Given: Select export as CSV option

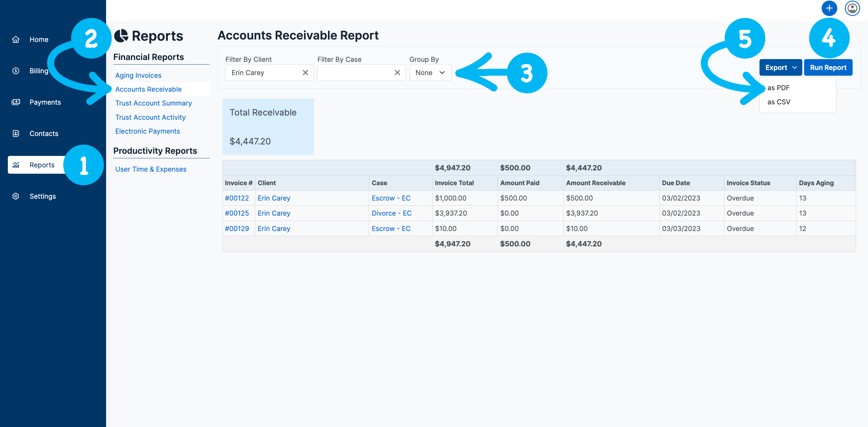Looking at the screenshot, I should (x=779, y=102).
